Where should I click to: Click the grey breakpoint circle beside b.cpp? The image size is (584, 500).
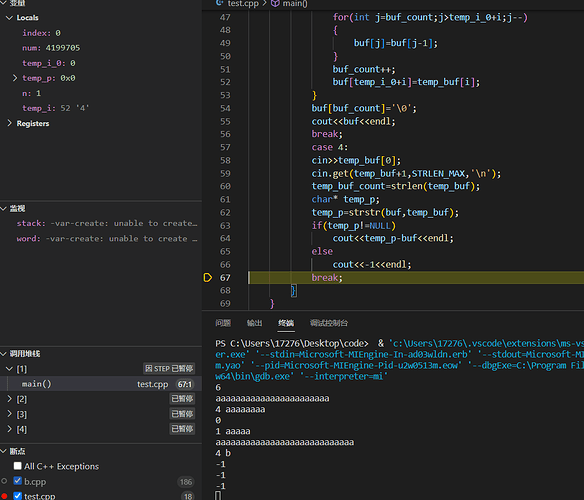tap(4, 481)
